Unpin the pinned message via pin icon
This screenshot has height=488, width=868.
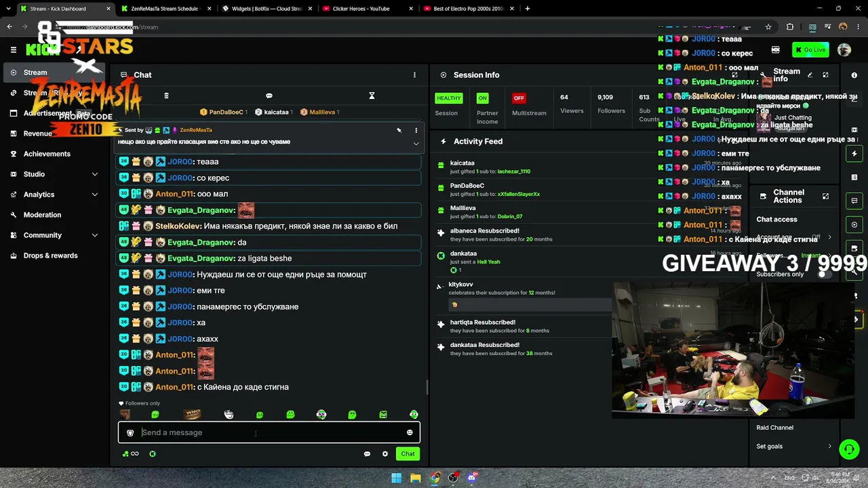(399, 130)
